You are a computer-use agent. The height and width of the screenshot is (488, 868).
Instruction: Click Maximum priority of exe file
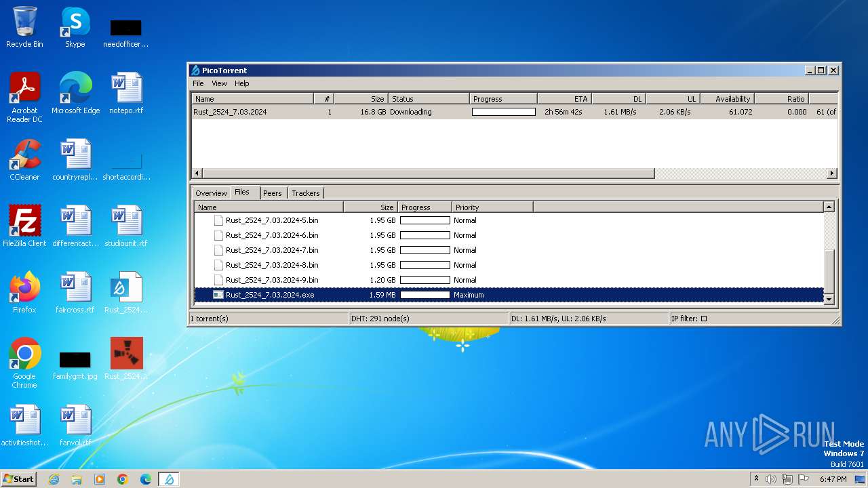click(469, 295)
